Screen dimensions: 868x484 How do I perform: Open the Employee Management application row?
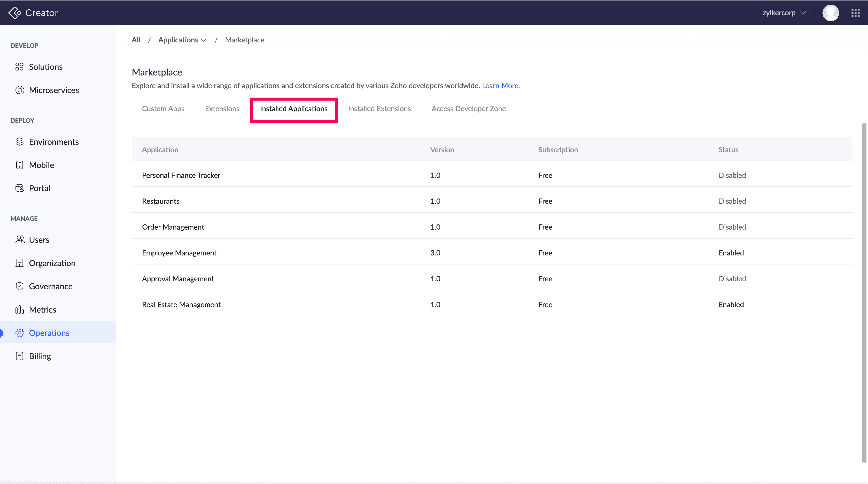pyautogui.click(x=179, y=253)
